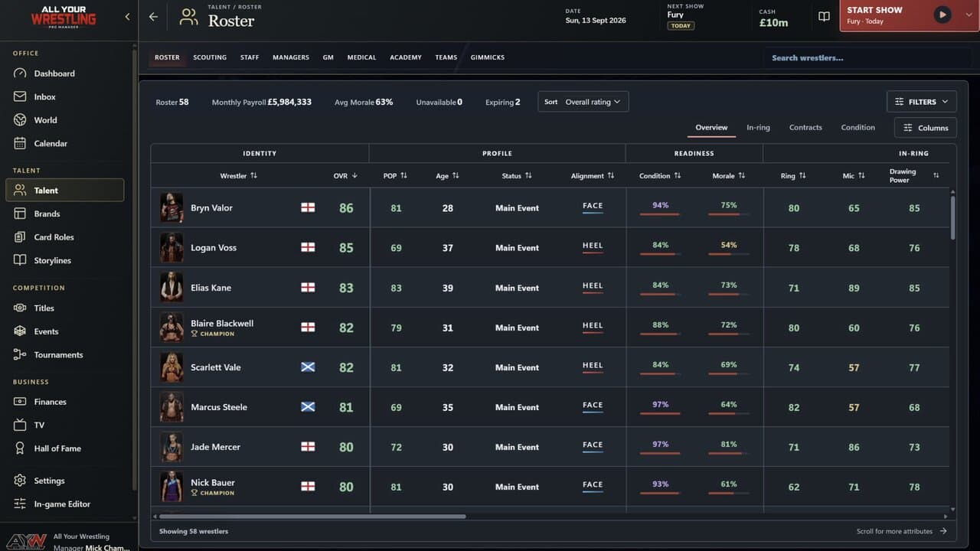
Task: Toggle sort on the Morale column
Action: 728,176
